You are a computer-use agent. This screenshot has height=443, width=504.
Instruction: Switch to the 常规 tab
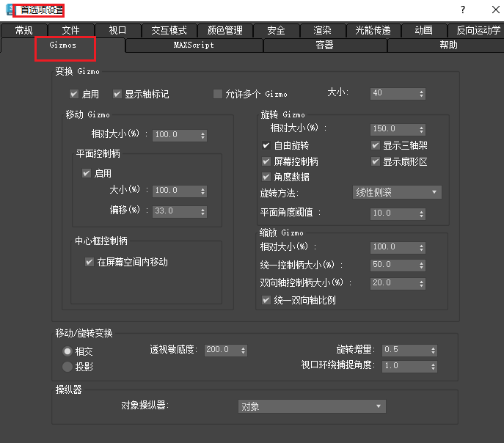pyautogui.click(x=24, y=31)
